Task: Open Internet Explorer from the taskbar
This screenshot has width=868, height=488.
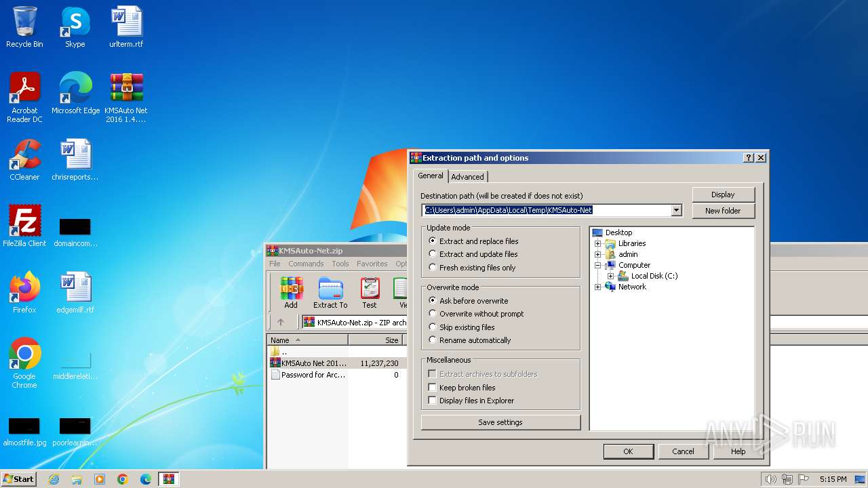Action: [54, 479]
